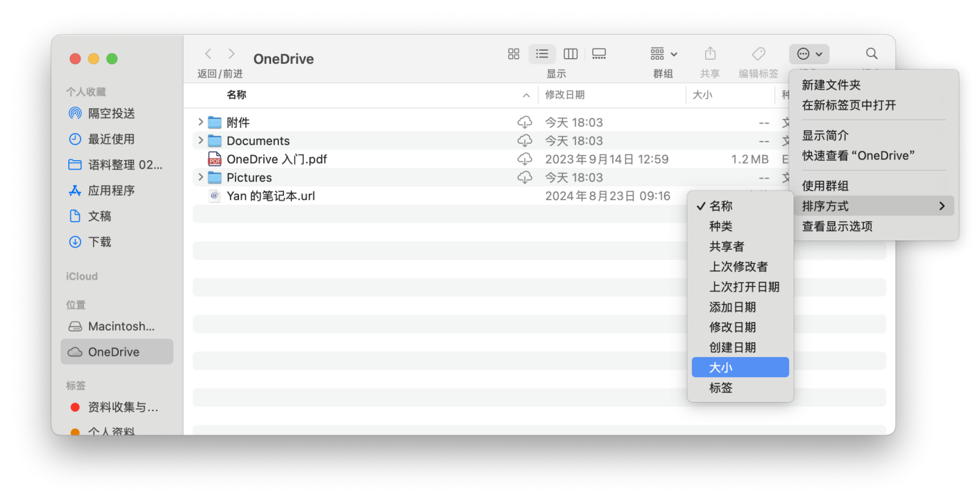Click the PDF icon of OneDrive 入门.pdf
This screenshot has width=980, height=503.
[215, 159]
